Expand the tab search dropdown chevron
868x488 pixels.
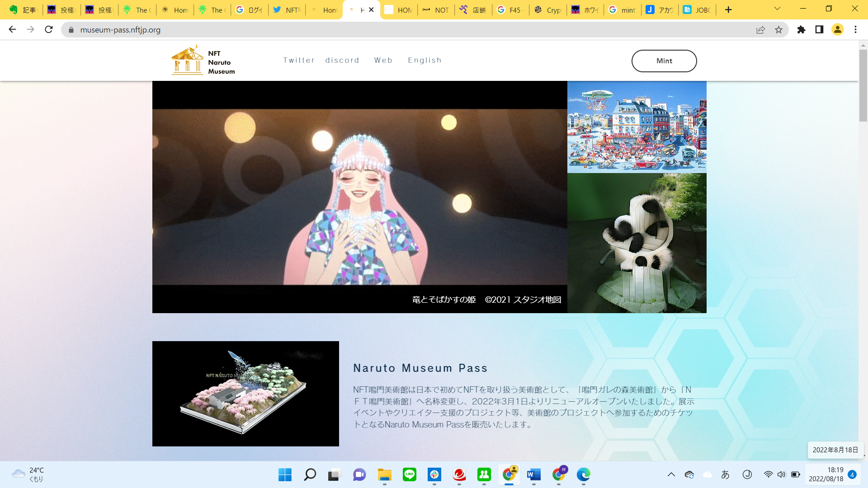point(777,9)
